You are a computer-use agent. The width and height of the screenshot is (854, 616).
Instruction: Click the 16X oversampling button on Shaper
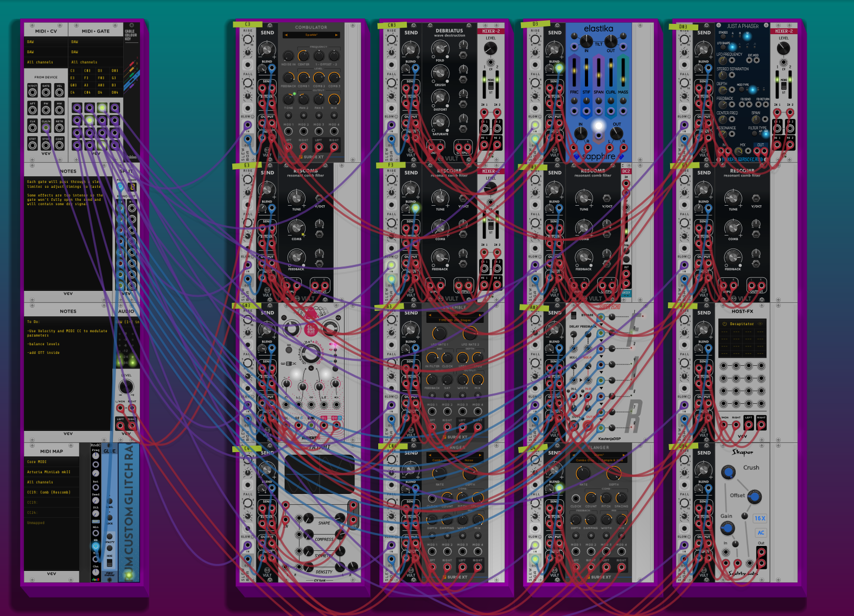coord(760,518)
